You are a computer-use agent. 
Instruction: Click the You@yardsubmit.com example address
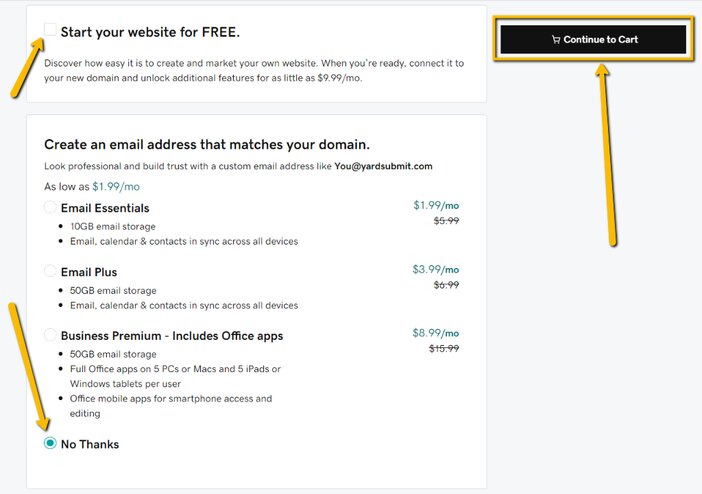[x=383, y=166]
